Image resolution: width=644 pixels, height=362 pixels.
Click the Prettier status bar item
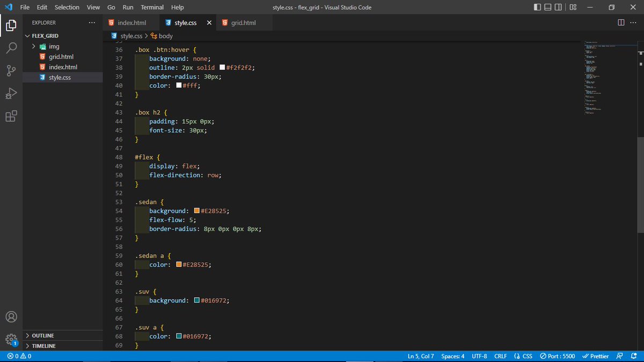[x=595, y=356]
